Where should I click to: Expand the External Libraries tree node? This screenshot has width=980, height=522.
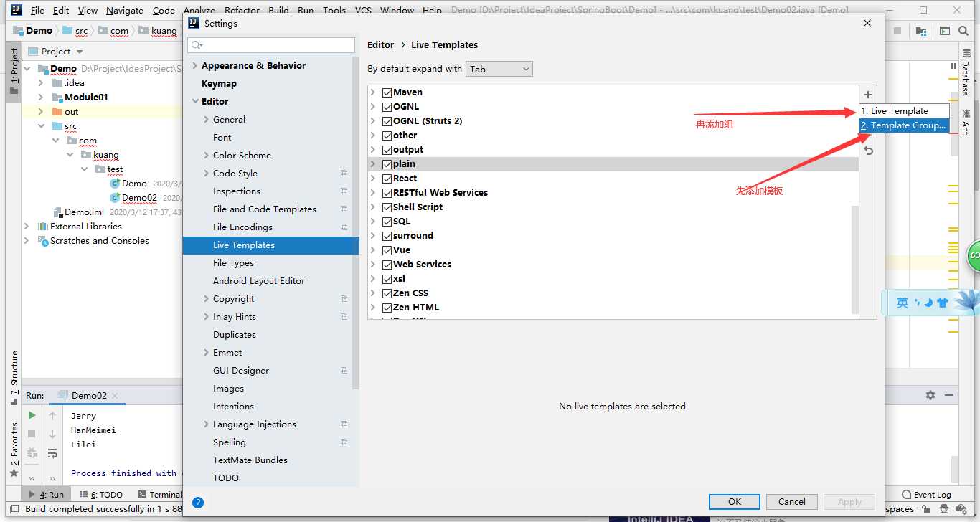(27, 227)
